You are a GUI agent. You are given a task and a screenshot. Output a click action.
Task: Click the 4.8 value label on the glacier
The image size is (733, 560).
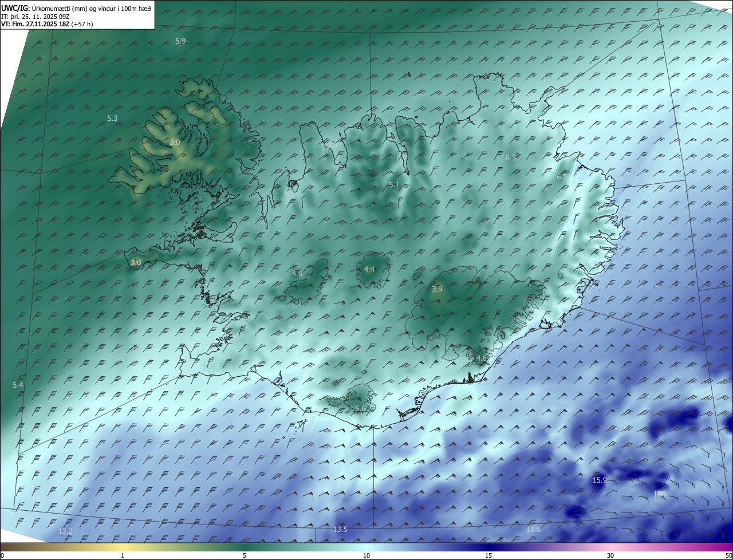point(297,274)
